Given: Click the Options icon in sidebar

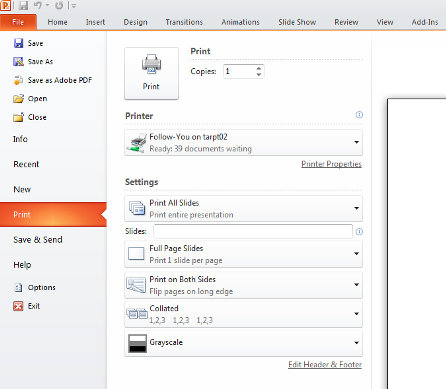Looking at the screenshot, I should 18,287.
